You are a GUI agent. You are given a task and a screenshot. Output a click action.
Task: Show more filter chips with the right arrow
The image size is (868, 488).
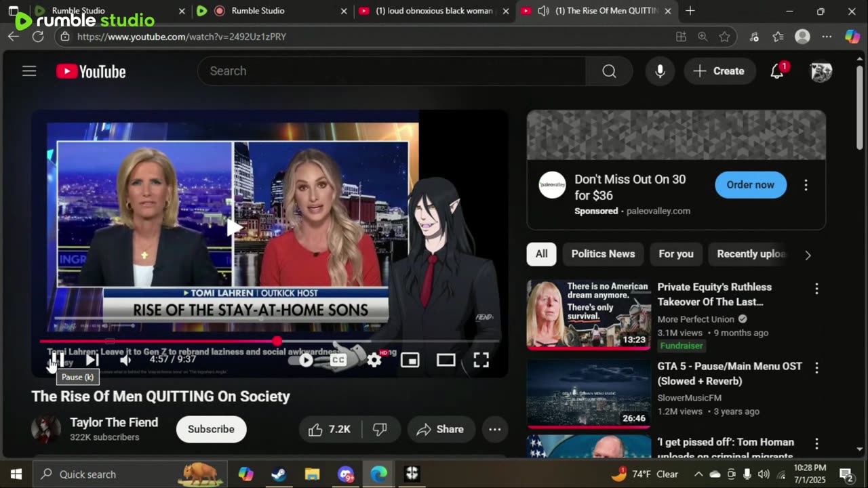point(808,255)
